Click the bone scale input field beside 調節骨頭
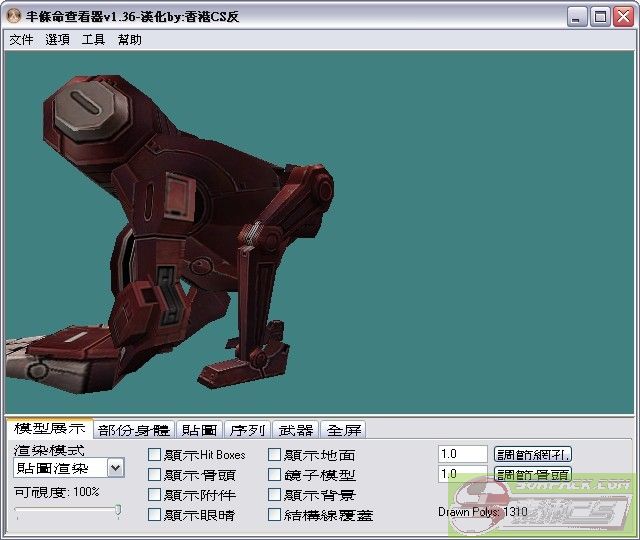640x540 pixels. coord(463,474)
